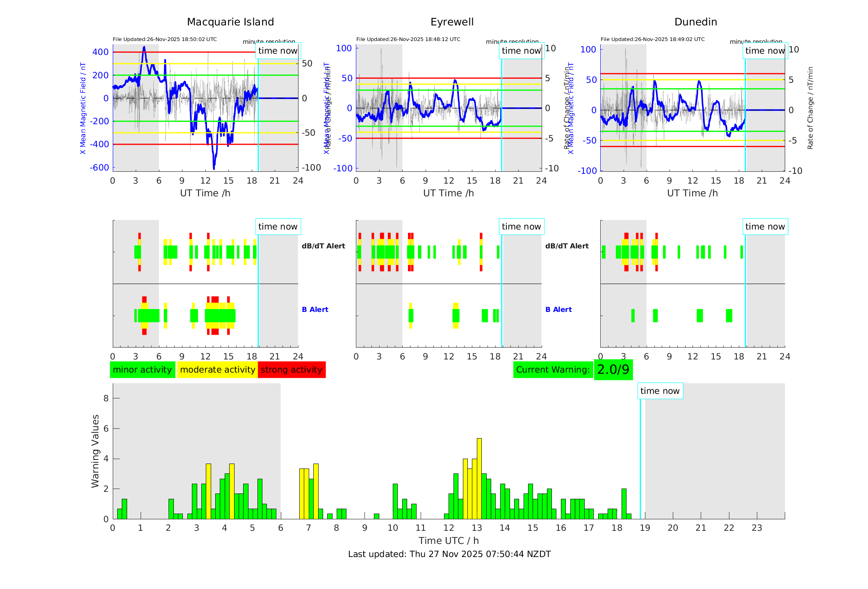Click the 'B Alert' label beside Eyrewell panel
Viewport: 868px width, 589px height.
pos(558,309)
